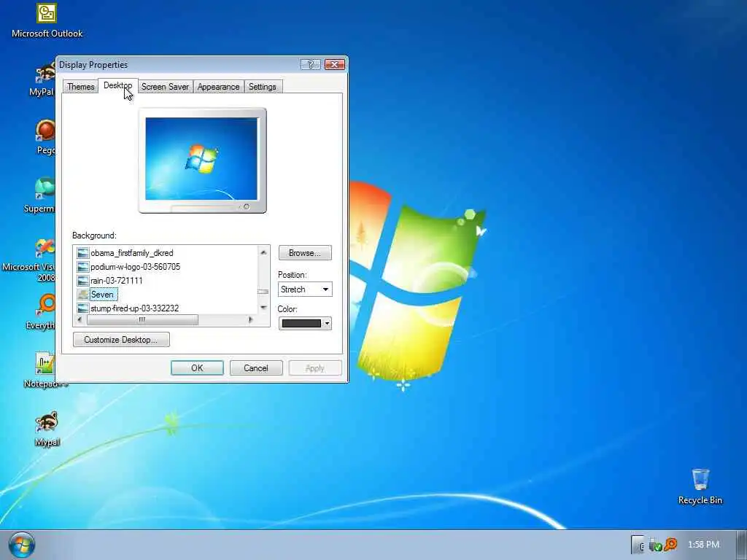The width and height of the screenshot is (747, 560).
Task: Close the Display Properties dialog
Action: click(x=334, y=64)
